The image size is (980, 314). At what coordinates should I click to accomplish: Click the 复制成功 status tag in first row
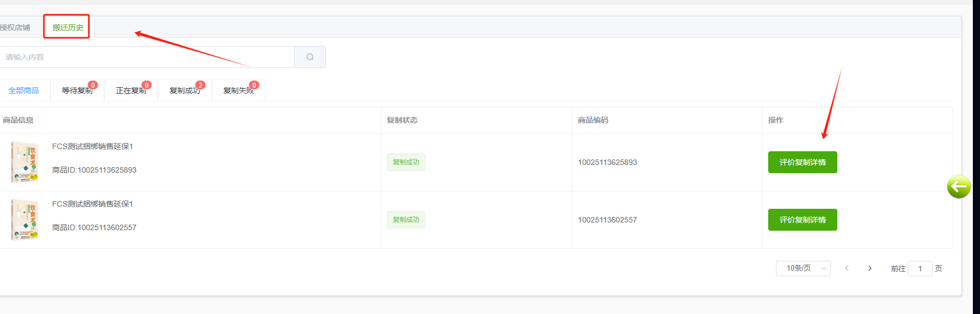(405, 162)
